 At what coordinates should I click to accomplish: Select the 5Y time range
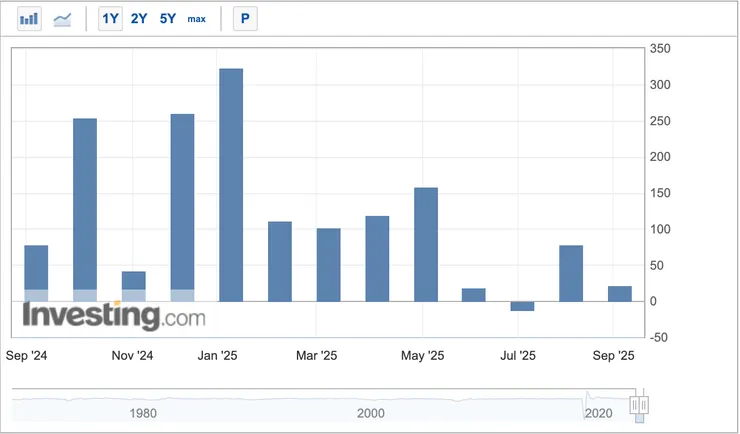[x=168, y=19]
